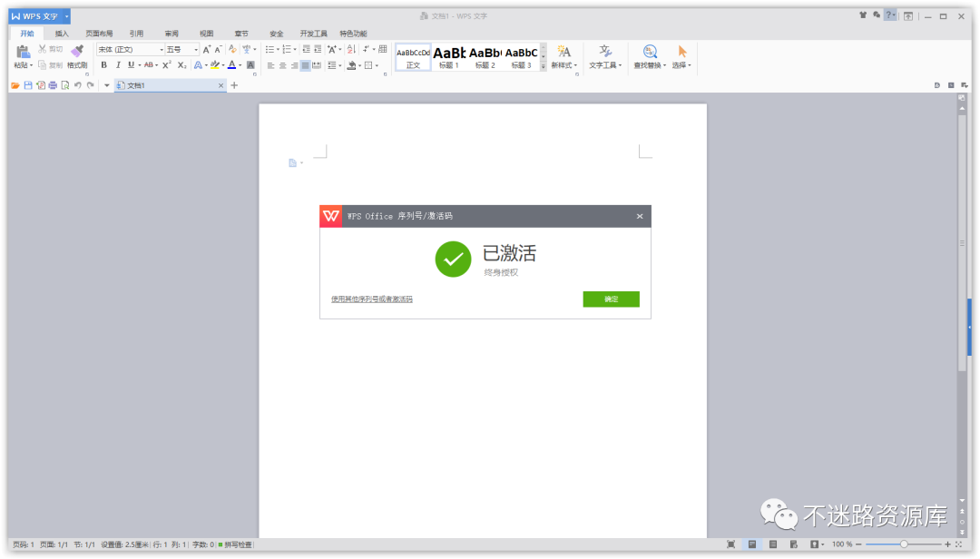Switch to the 审阅 ribbon tab
This screenshot has width=980, height=559.
coord(171,34)
